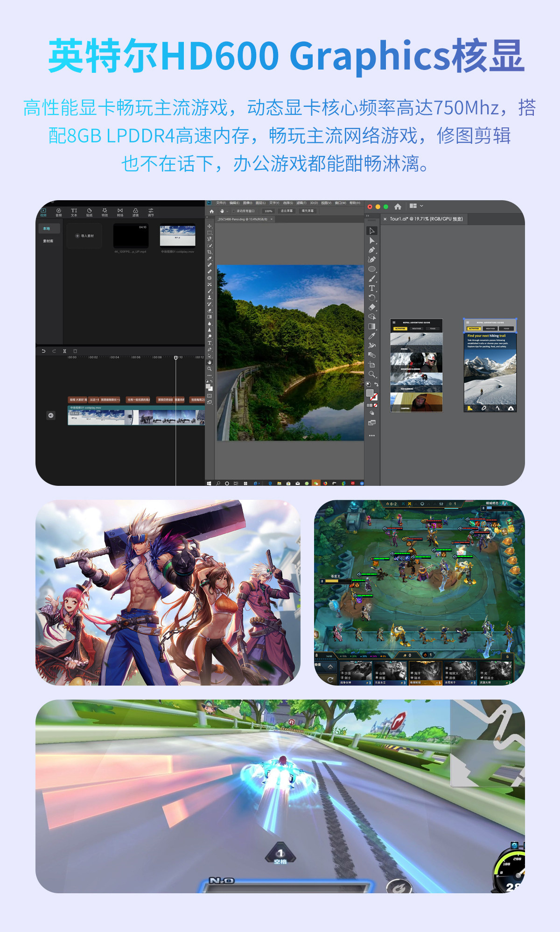Image resolution: width=560 pixels, height=932 pixels.
Task: Expand Illustrator toolbar double chevron
Action: click(x=367, y=216)
